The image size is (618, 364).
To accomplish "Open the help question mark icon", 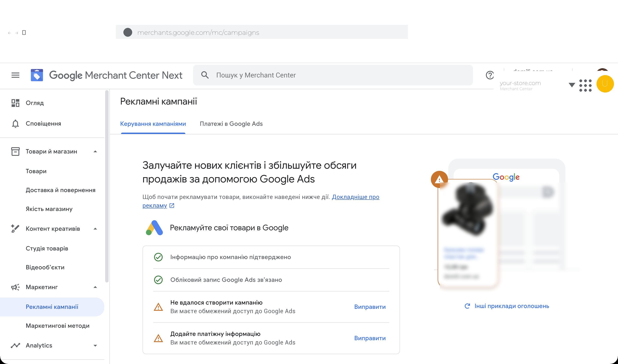I will tap(490, 75).
